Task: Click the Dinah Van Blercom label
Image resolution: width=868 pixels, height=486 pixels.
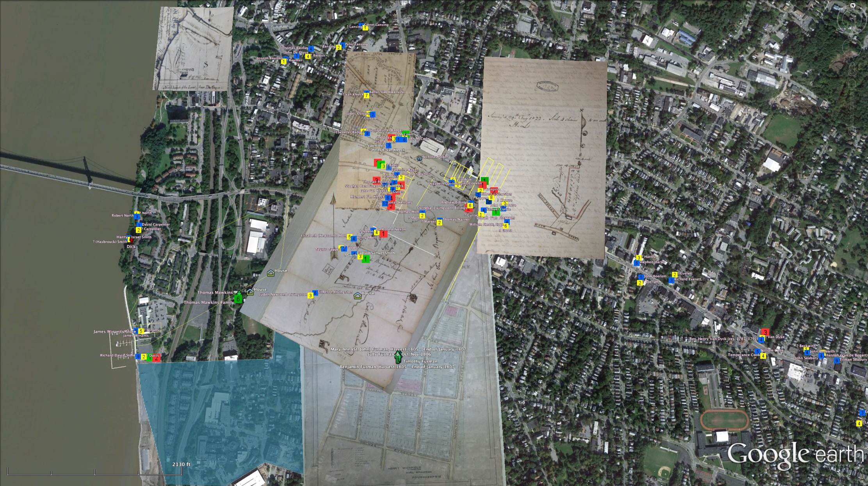Action: click(496, 218)
